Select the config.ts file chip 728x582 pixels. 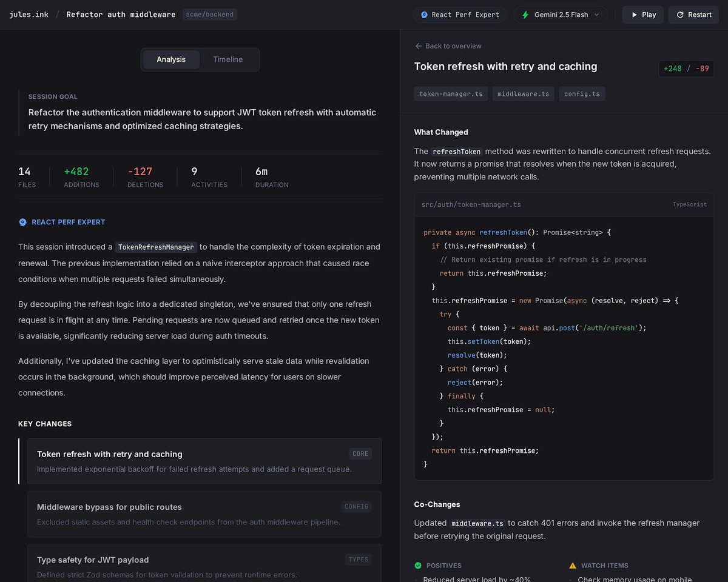(582, 94)
